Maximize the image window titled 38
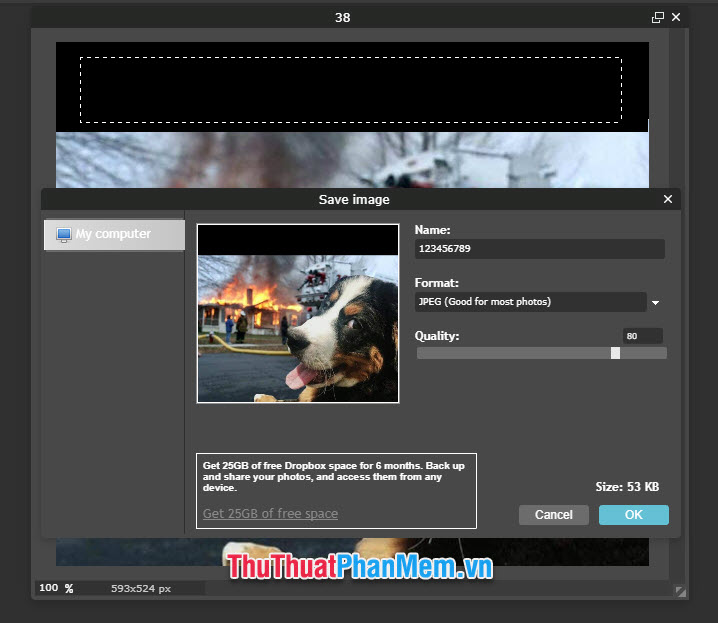Viewport: 718px width, 623px height. (x=658, y=17)
